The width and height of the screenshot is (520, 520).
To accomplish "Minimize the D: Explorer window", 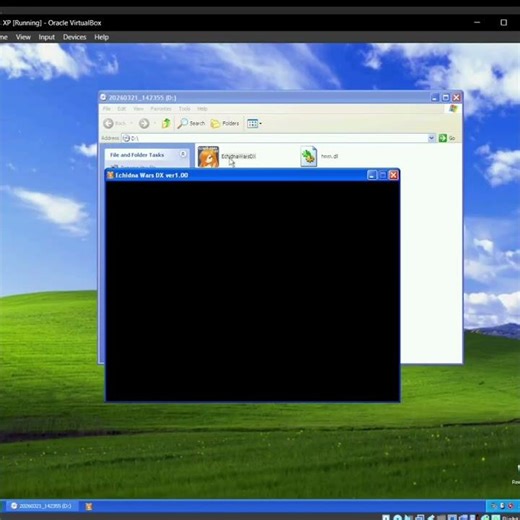I will point(434,98).
